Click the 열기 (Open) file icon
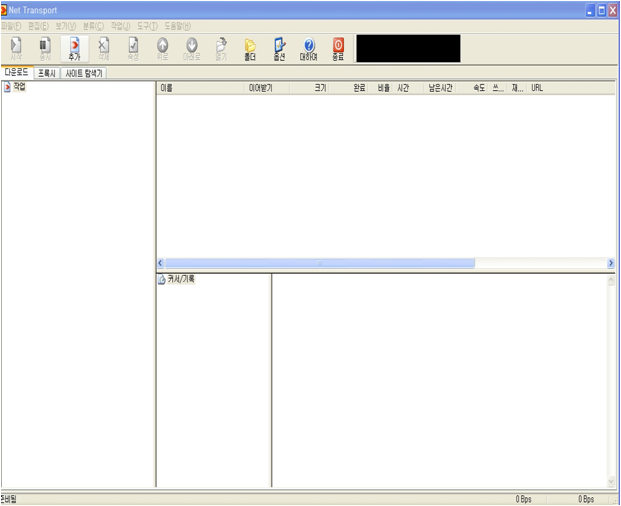 click(x=221, y=49)
